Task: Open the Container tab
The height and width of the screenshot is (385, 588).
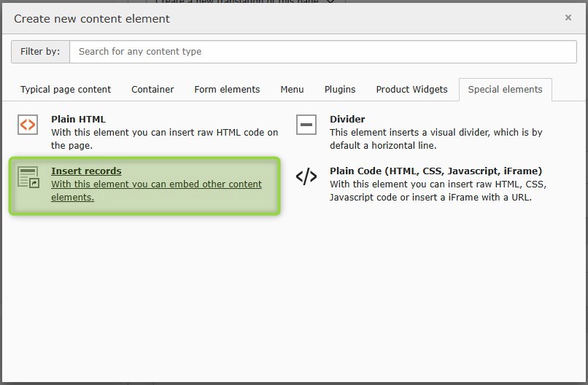Action: coord(152,89)
